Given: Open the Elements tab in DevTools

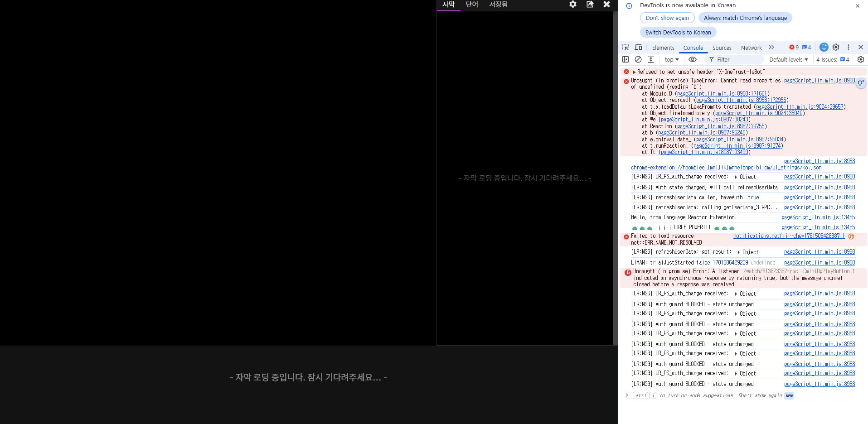Looking at the screenshot, I should [663, 48].
